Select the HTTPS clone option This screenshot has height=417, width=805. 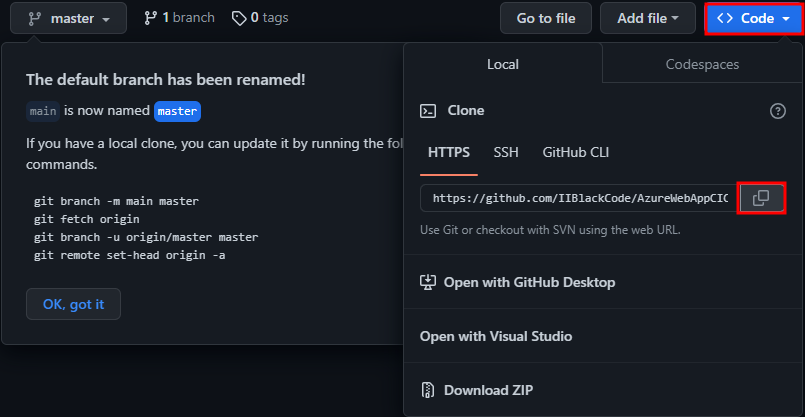click(x=449, y=153)
